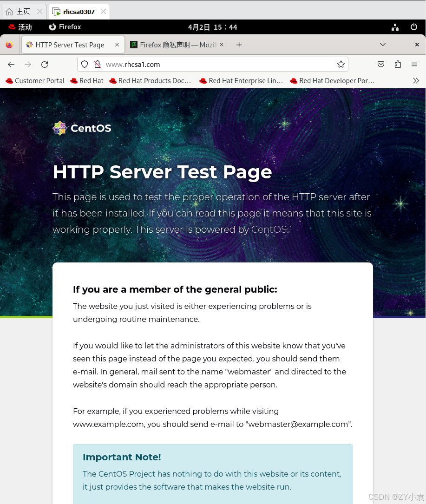426x504 pixels.
Task: Open Customer Portal bookmark
Action: (x=35, y=81)
